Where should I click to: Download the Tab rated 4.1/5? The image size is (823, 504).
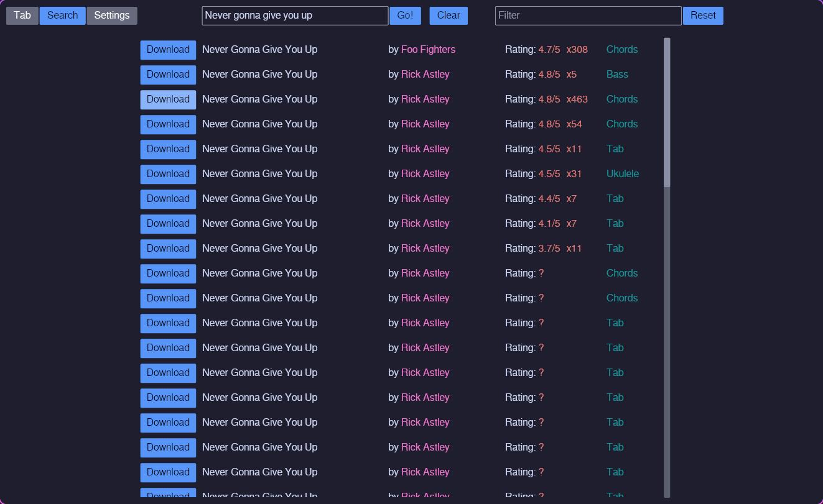point(168,224)
